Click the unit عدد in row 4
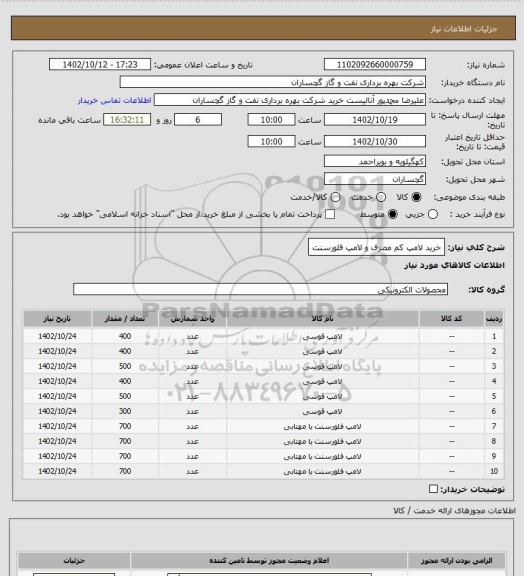524x576 pixels. (x=192, y=381)
